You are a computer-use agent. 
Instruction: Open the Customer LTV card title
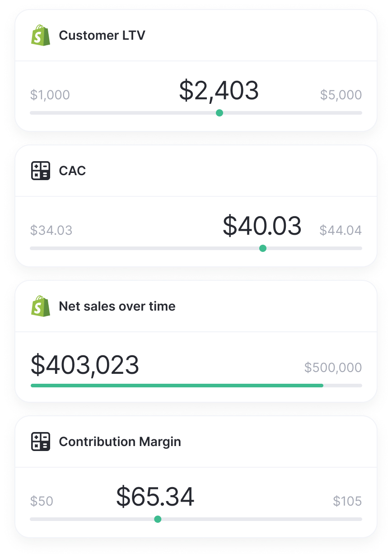102,35
